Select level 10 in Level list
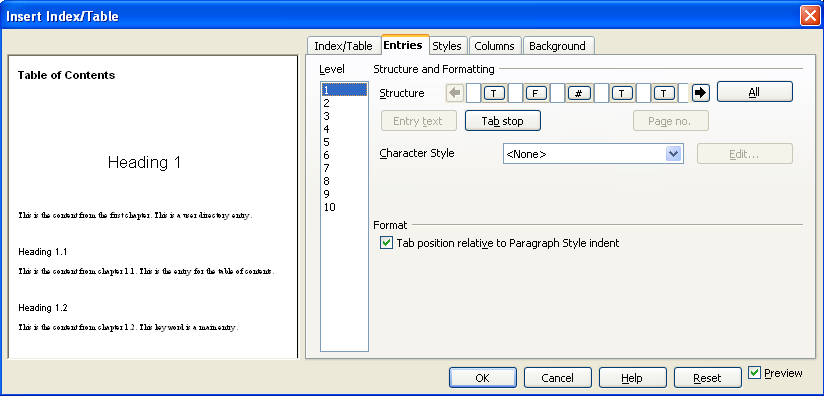 click(344, 207)
